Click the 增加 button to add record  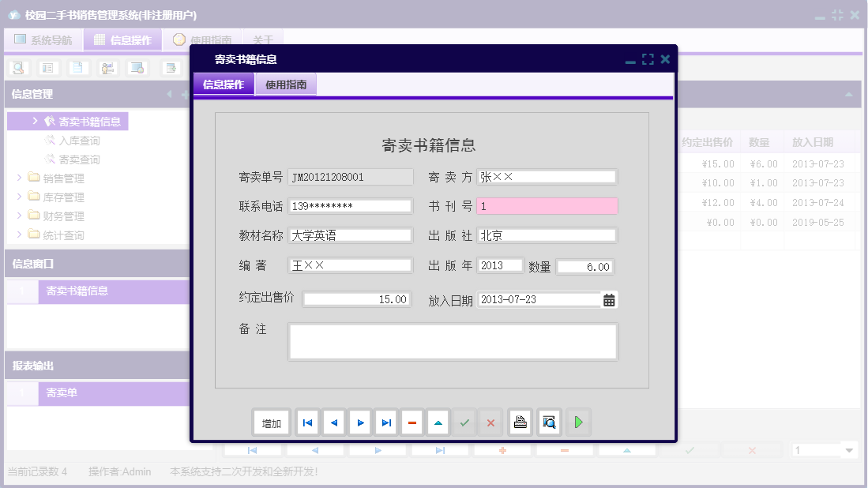point(272,422)
